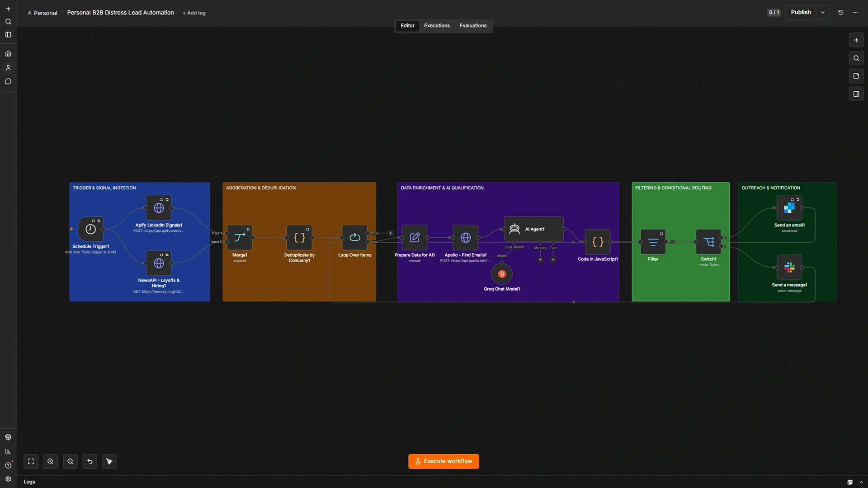Image resolution: width=868 pixels, height=488 pixels.
Task: Switch to the Evaluations tab
Action: pyautogui.click(x=473, y=26)
